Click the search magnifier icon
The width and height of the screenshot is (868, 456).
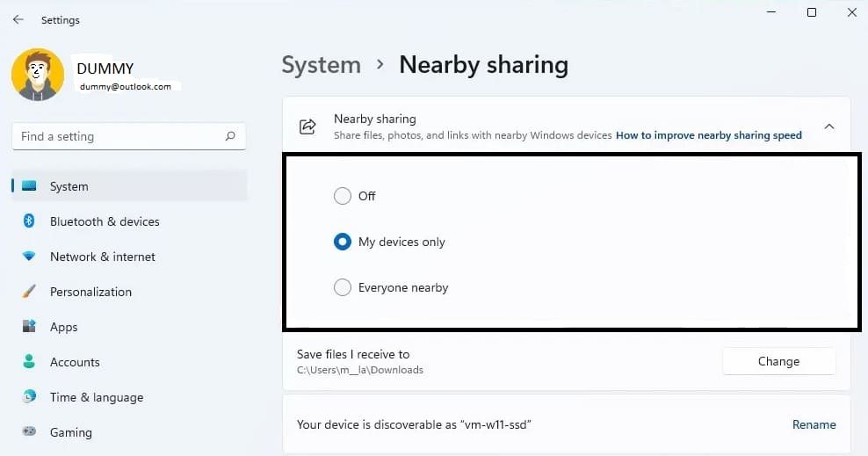tap(230, 136)
